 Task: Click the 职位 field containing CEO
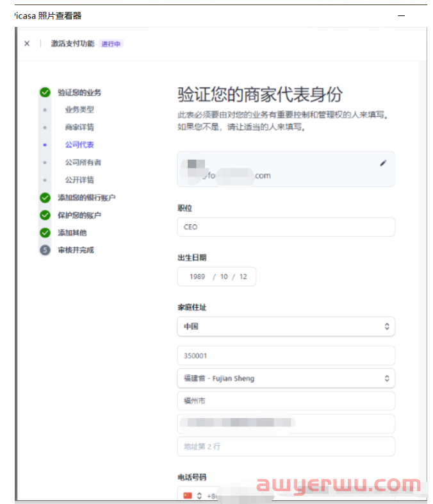point(286,227)
